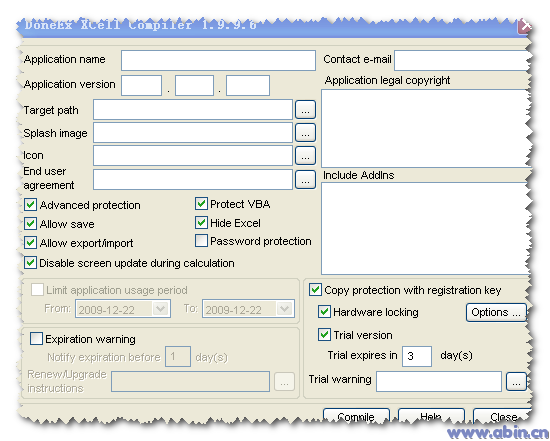Click the Application name input field
The image size is (550, 441).
click(x=218, y=60)
